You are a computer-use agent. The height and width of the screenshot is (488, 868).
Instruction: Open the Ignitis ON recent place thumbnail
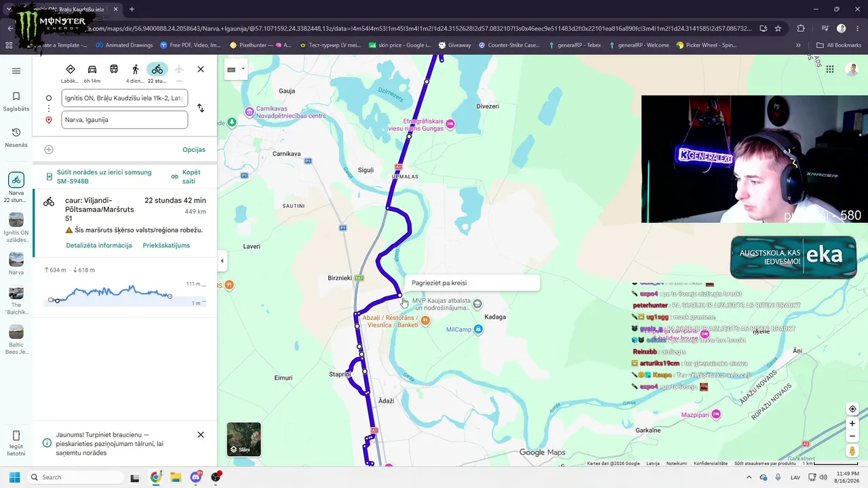16,228
